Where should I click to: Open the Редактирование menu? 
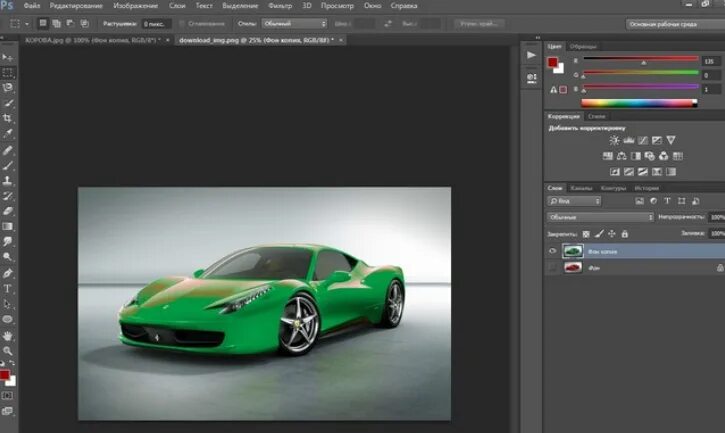click(x=76, y=6)
